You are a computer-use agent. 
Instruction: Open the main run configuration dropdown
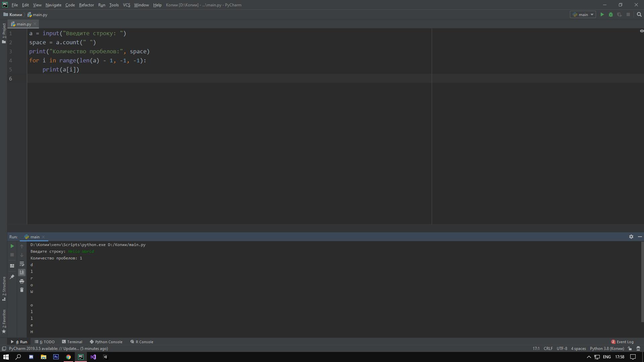click(583, 14)
